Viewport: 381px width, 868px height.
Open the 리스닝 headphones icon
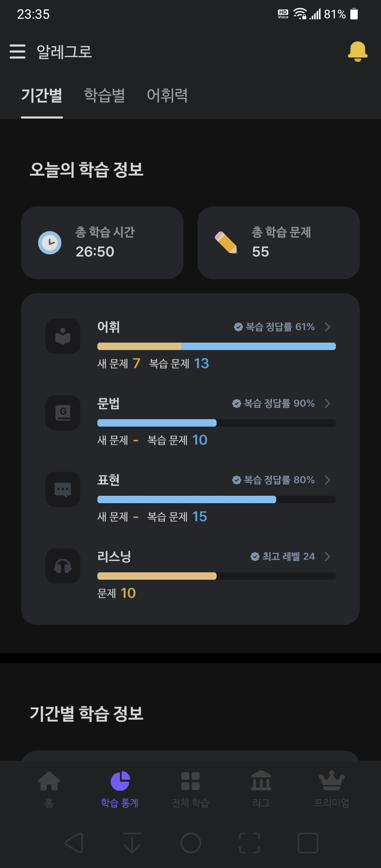pos(63,566)
